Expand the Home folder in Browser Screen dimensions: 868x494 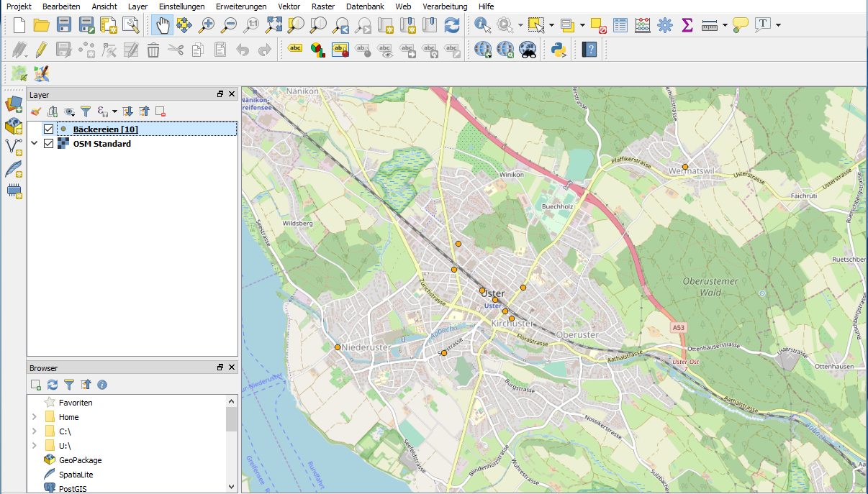(34, 417)
